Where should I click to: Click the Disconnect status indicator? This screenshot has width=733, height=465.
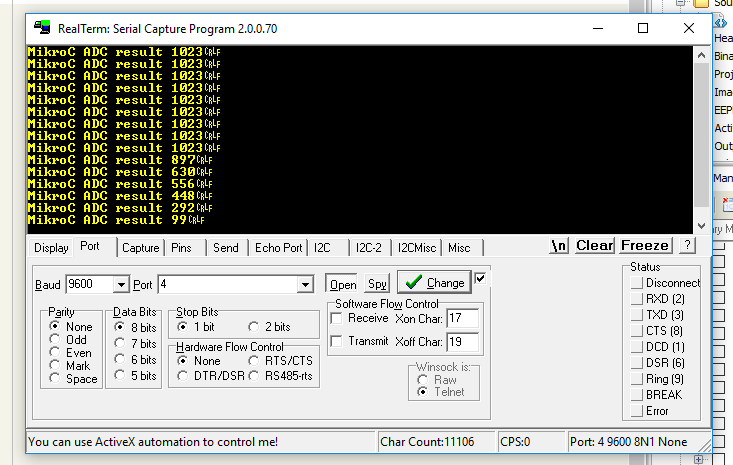(x=636, y=283)
